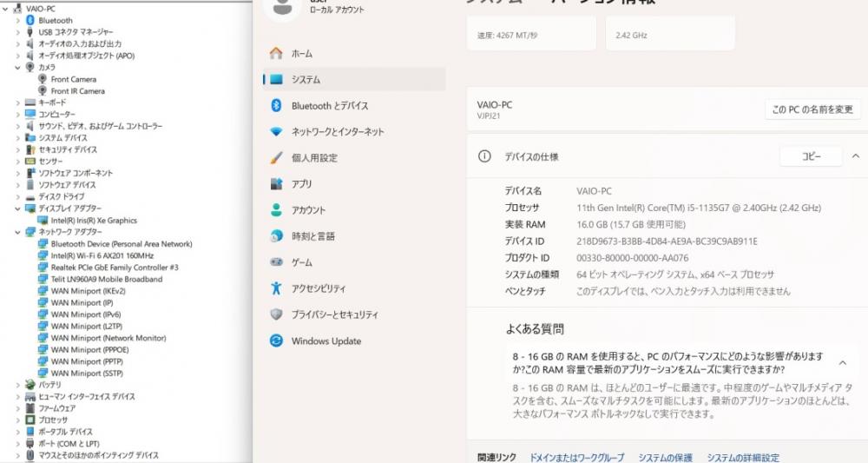Open システムの詳細設定 link
868x463 pixels.
pos(743,458)
